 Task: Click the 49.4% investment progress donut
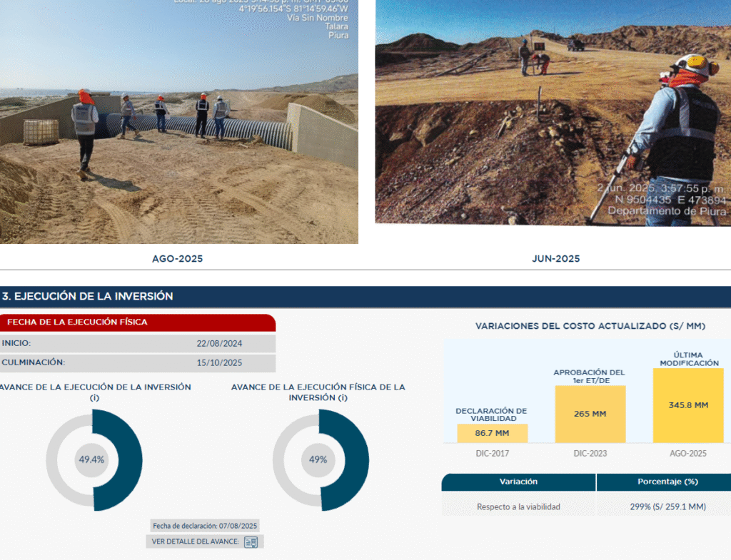coord(94,460)
